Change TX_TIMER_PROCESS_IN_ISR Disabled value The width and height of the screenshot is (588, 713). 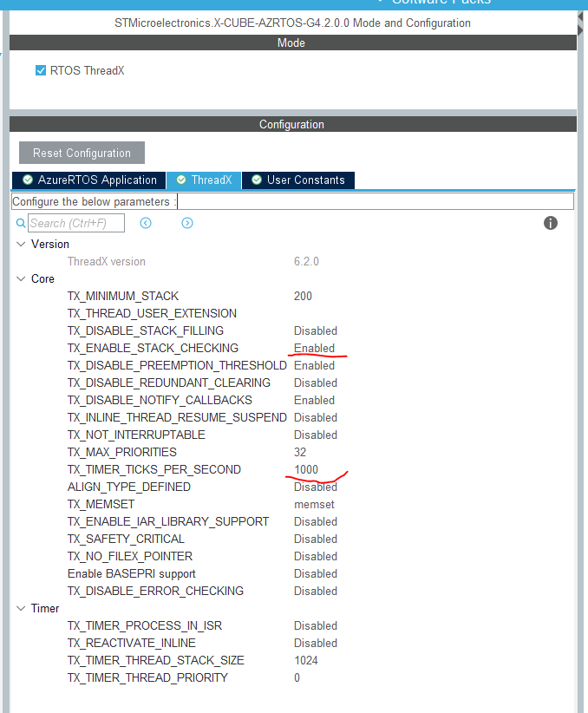click(x=316, y=625)
